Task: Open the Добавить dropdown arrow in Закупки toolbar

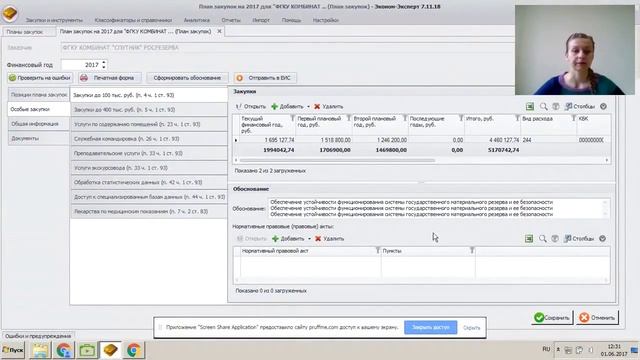Action: pos(308,107)
